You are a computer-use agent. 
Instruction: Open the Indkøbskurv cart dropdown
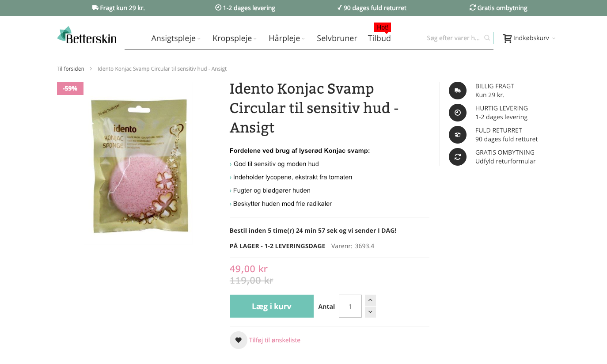click(529, 38)
